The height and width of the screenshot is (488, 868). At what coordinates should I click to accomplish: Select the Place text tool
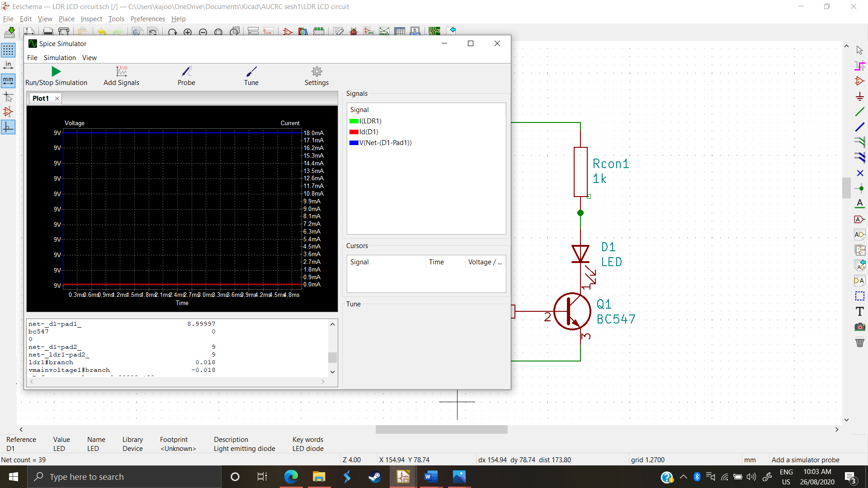(x=860, y=311)
